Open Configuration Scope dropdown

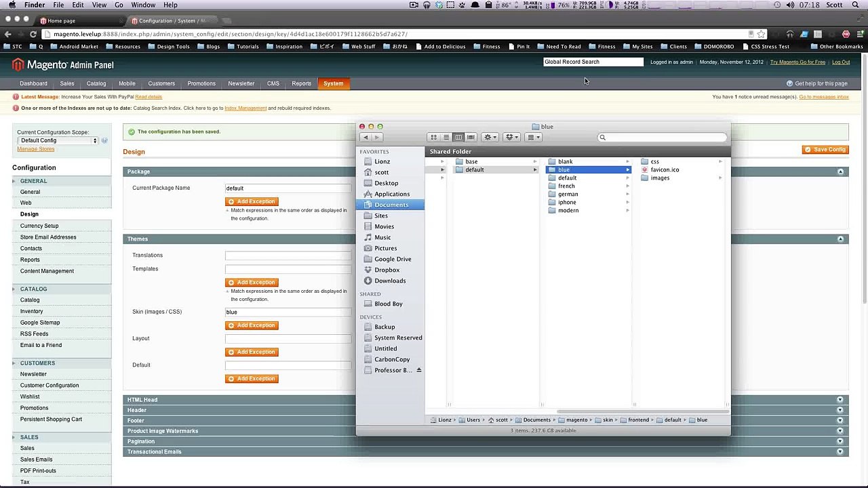click(x=58, y=140)
